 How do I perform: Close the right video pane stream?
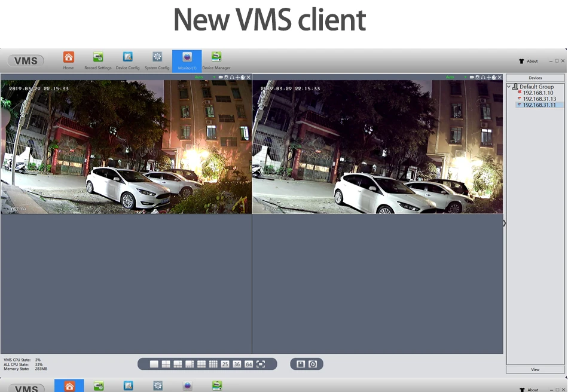pos(499,77)
